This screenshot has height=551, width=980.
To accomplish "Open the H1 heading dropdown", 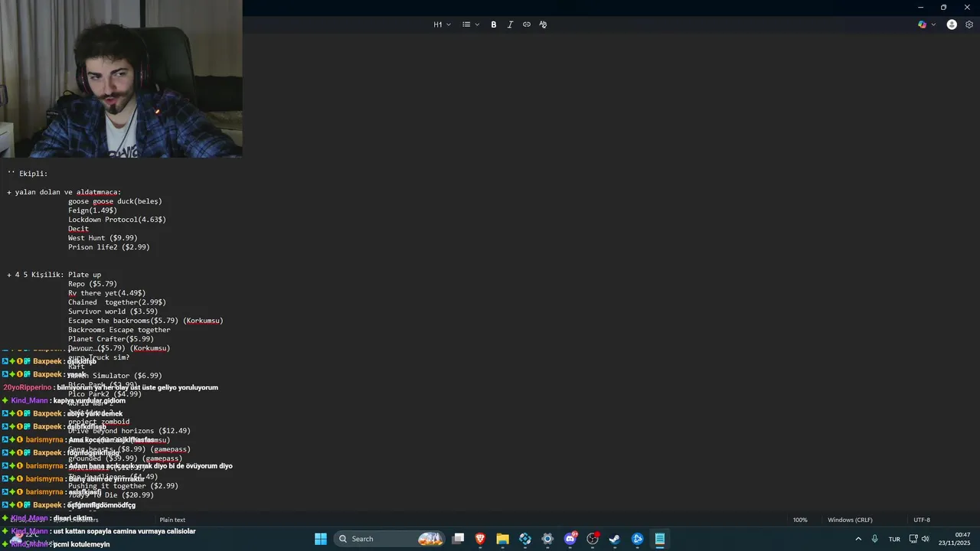I will [x=442, y=24].
